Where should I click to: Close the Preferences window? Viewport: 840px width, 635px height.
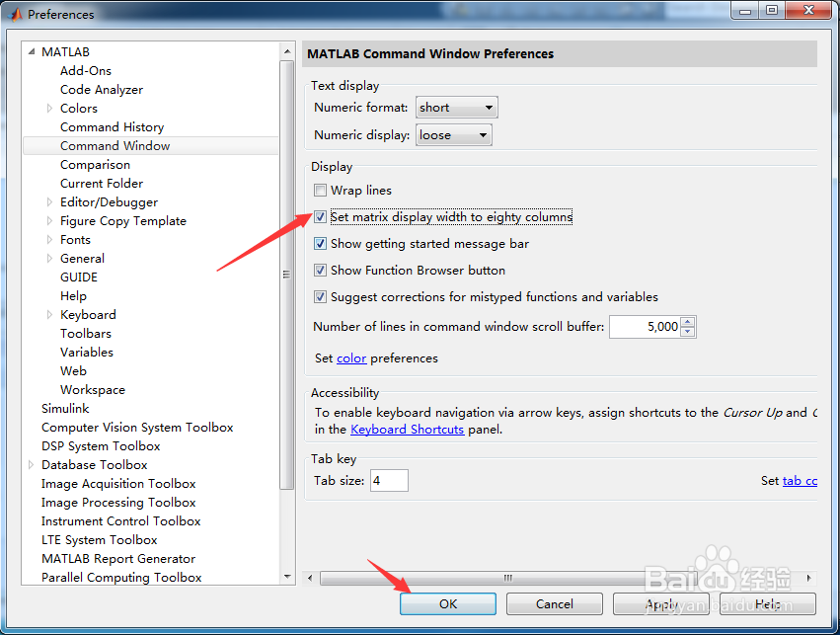pyautogui.click(x=809, y=10)
